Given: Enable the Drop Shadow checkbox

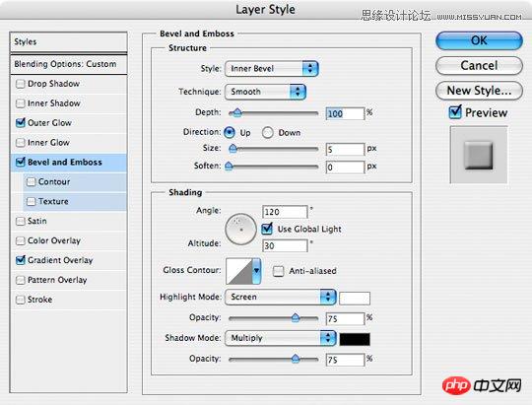Looking at the screenshot, I should click(21, 84).
